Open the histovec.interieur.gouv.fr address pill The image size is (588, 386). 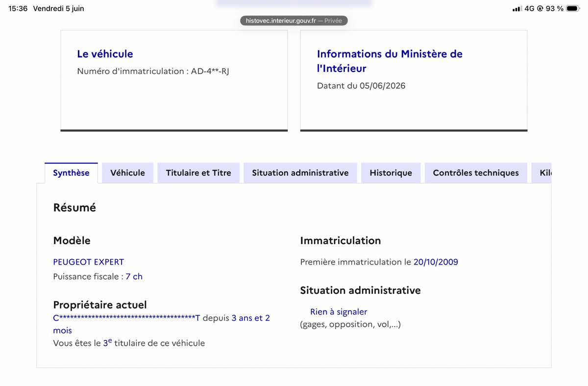tap(294, 21)
